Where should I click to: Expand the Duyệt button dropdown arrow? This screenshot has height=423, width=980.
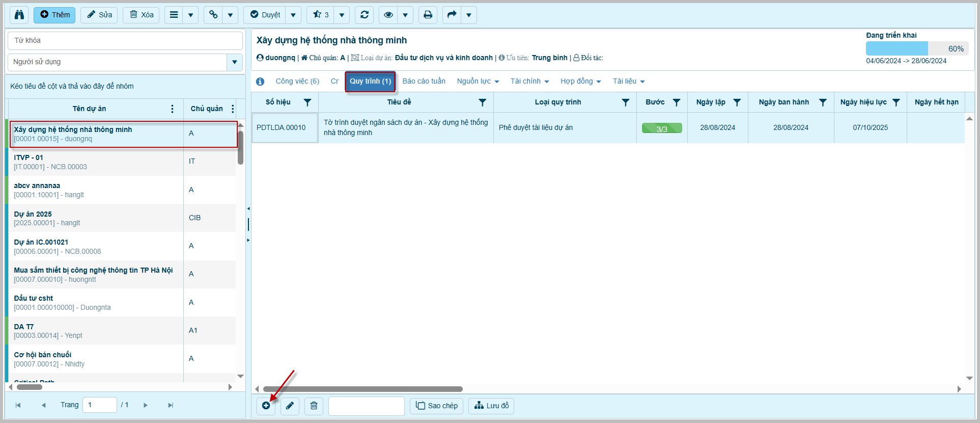pos(293,15)
